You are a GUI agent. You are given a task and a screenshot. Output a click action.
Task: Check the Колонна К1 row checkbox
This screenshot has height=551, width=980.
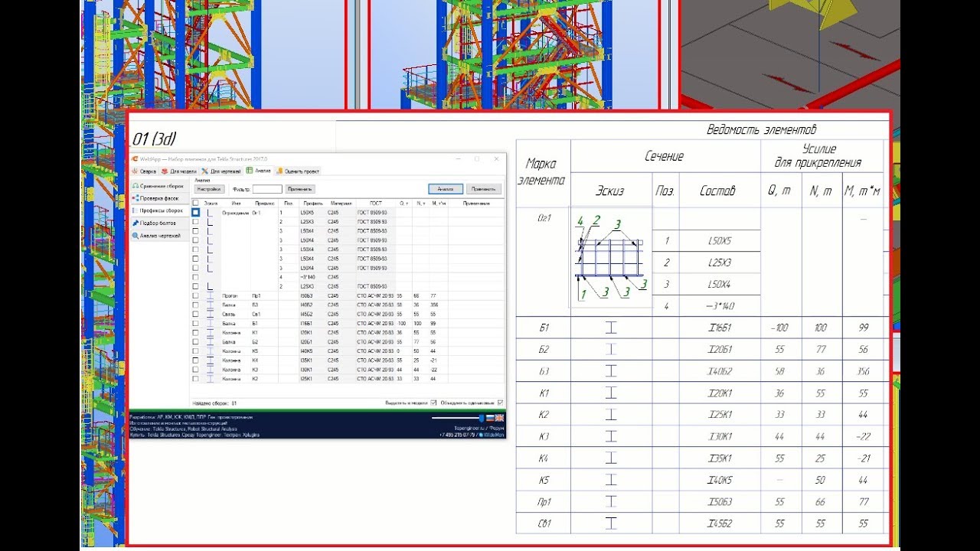(x=195, y=332)
